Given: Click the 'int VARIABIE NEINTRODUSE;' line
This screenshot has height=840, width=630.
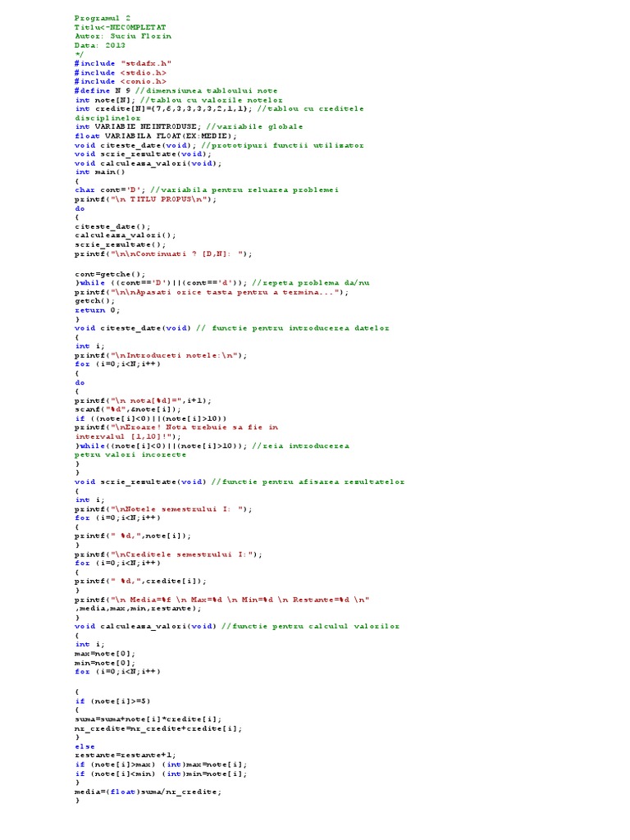Looking at the screenshot, I should point(189,127).
